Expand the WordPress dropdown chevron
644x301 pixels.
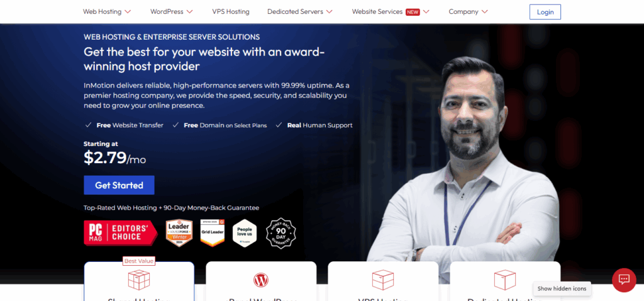point(189,12)
